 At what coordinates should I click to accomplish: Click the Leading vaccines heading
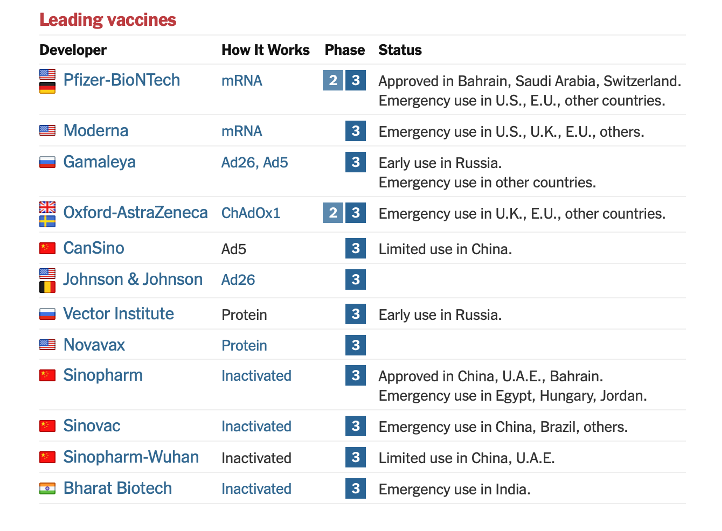[x=107, y=20]
